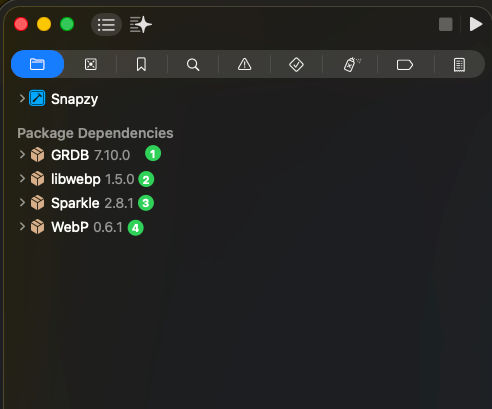Click the Package Dependencies section header
Viewport: 492px width, 409px height.
click(x=95, y=133)
